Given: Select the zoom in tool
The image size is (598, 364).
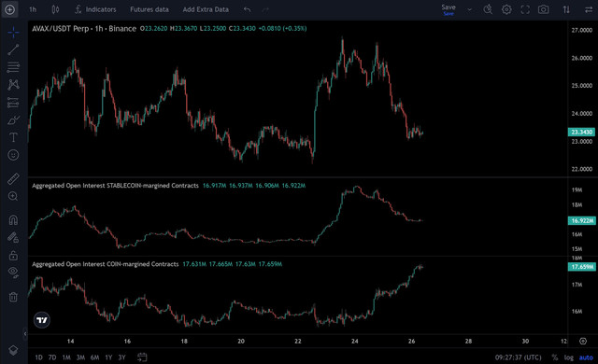Looking at the screenshot, I should [x=13, y=196].
